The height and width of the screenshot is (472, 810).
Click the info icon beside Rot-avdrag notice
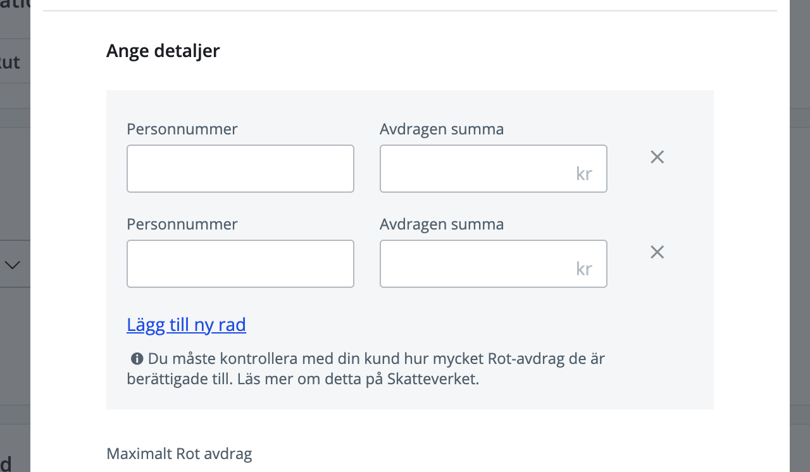coord(137,358)
